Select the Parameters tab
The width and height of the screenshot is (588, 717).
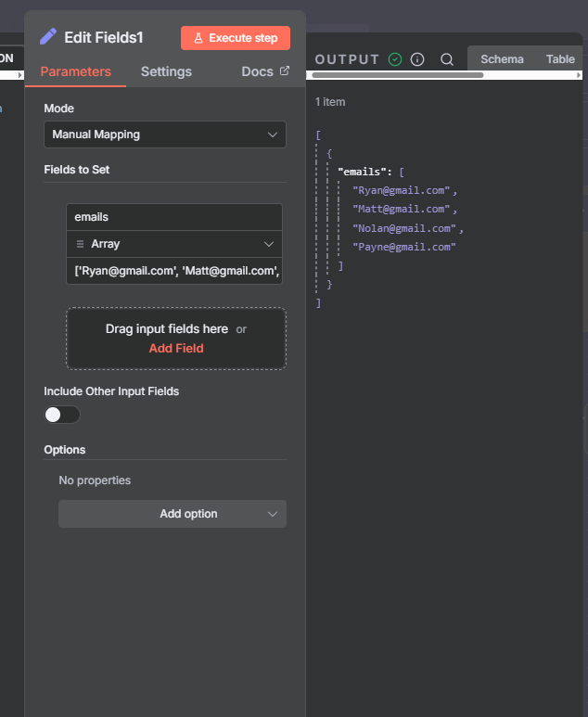(x=75, y=71)
